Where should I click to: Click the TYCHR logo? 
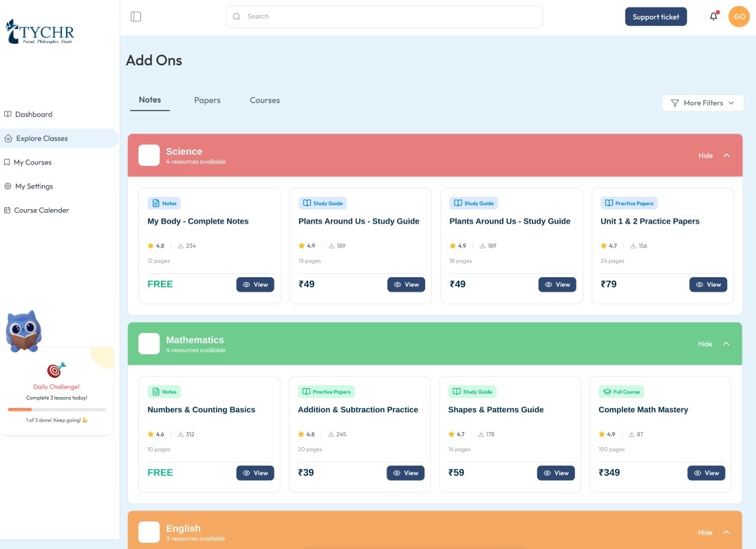(x=40, y=32)
